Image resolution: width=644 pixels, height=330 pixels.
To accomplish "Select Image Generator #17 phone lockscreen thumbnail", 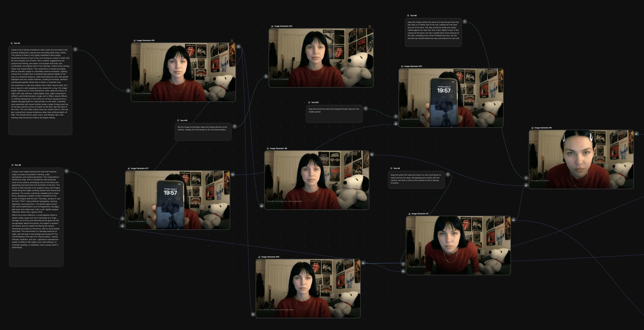I will [x=177, y=200].
